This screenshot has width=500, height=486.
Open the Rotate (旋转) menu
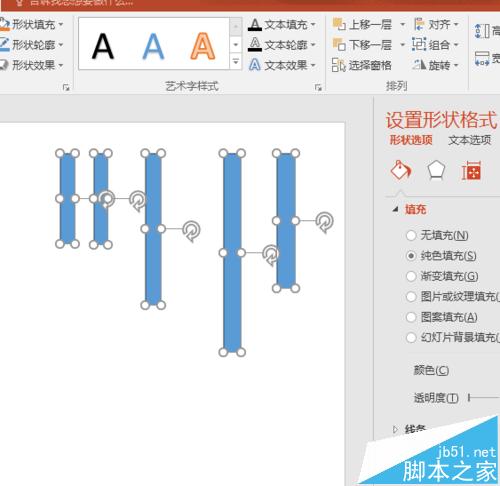coord(435,65)
